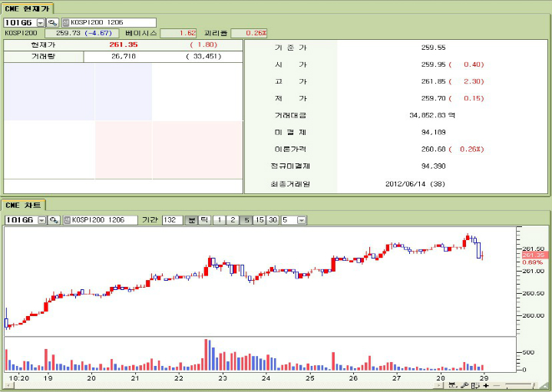Click the search icon in CME 차트 toolbar
552x392 pixels.
pyautogui.click(x=54, y=220)
